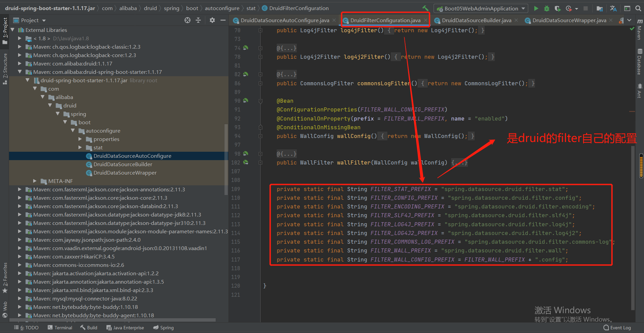Unfold the collapsed annotation on line 74
This screenshot has width=644, height=333.
(x=286, y=48)
